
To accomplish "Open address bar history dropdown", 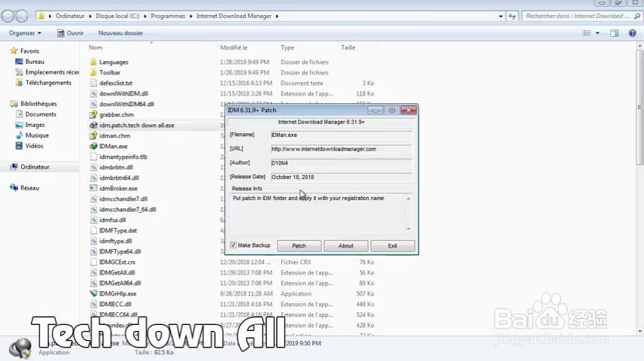I will pos(500,16).
